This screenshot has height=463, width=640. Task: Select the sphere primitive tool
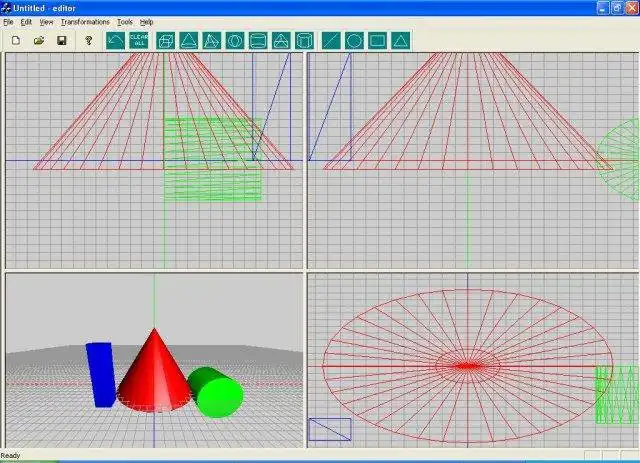pos(235,41)
